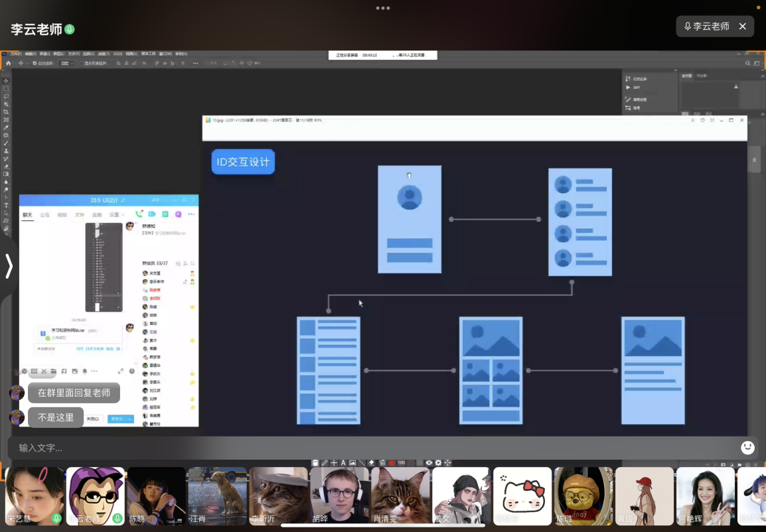766x532 pixels.
Task: Open the emoji picker beside the text input
Action: pos(747,448)
